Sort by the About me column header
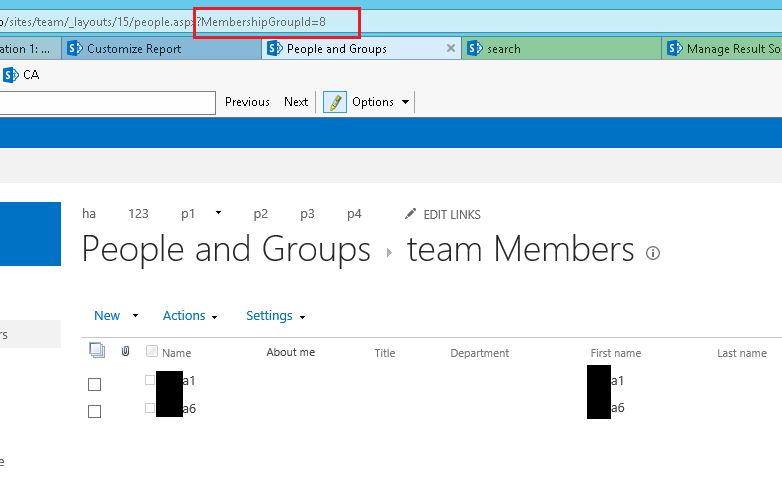Viewport: 782px width, 488px height. [290, 352]
